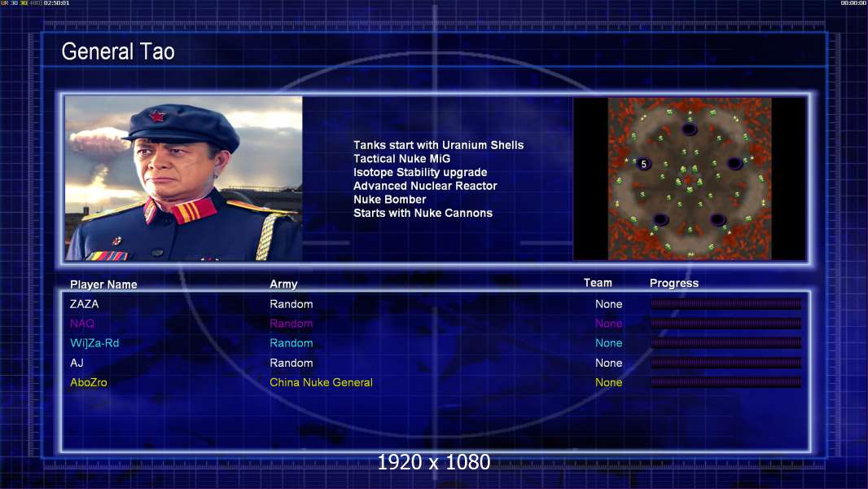The width and height of the screenshot is (868, 489).
Task: Click 'China Nuke General' army entry
Action: tap(321, 383)
